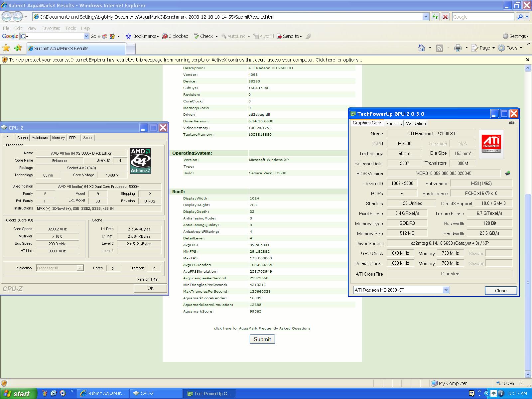This screenshot has height=399, width=532.
Task: Click the Submit button on results page
Action: [262, 339]
